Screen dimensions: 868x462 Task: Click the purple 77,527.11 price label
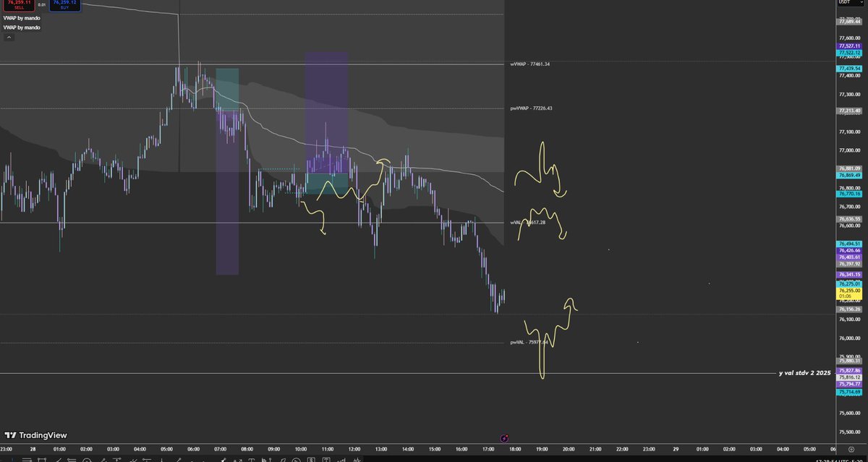(x=848, y=46)
